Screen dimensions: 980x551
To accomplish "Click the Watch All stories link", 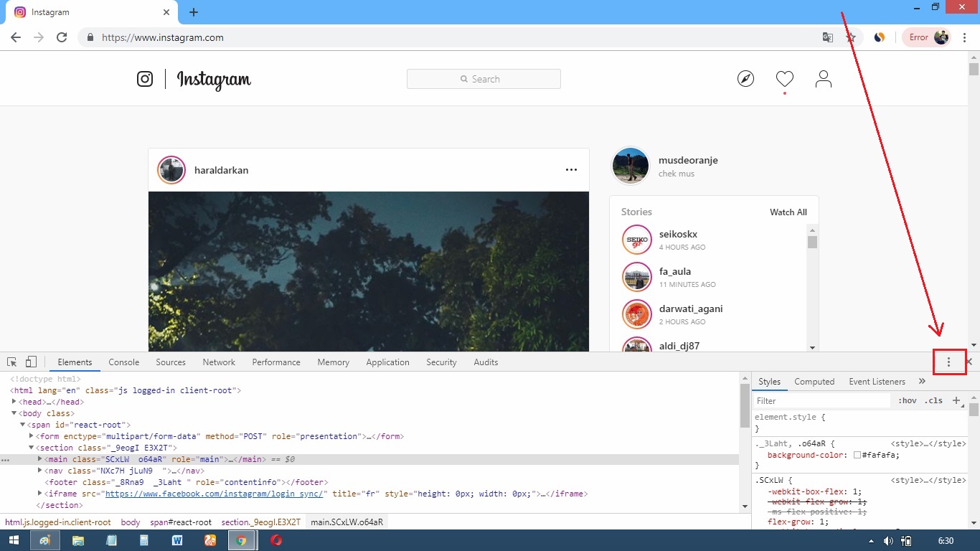I will 788,212.
